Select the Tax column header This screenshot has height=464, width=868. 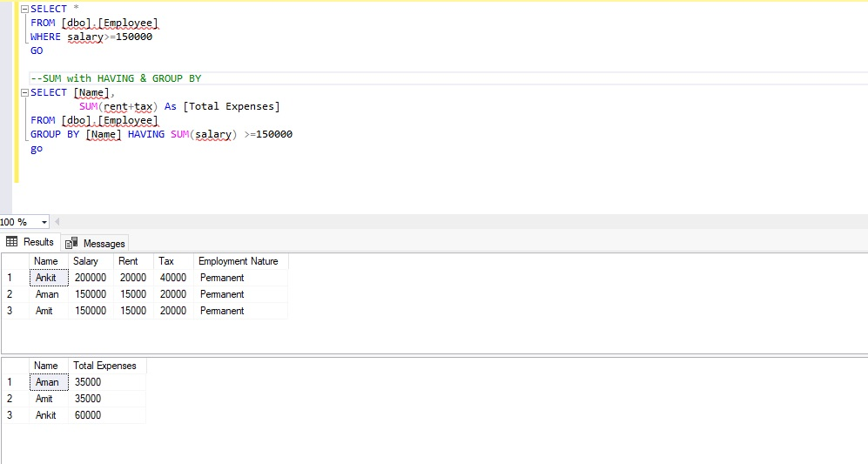click(x=173, y=261)
